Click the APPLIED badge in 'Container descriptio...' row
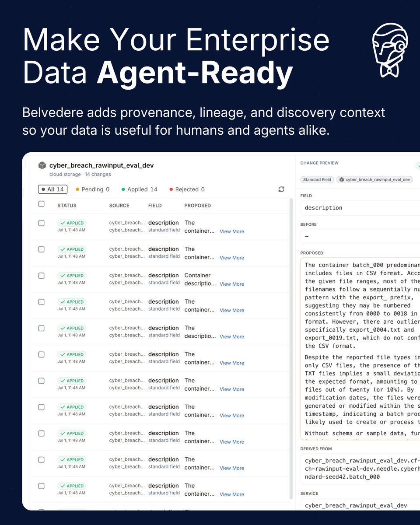Image resolution: width=420 pixels, height=525 pixels. [x=71, y=276]
